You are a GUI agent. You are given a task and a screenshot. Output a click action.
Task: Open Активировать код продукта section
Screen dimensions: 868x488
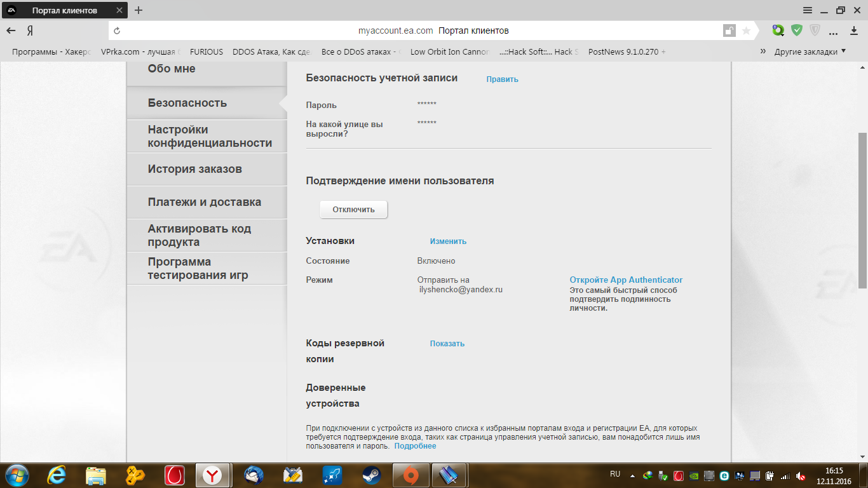point(207,235)
